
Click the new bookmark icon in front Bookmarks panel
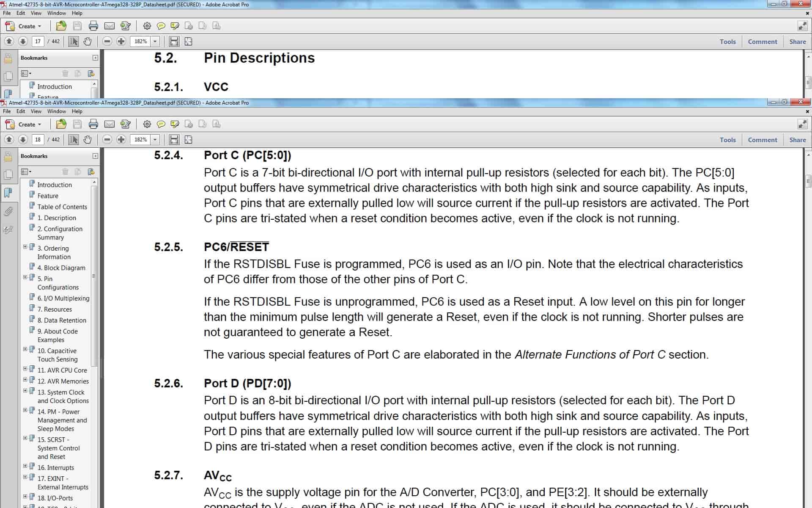tap(91, 172)
